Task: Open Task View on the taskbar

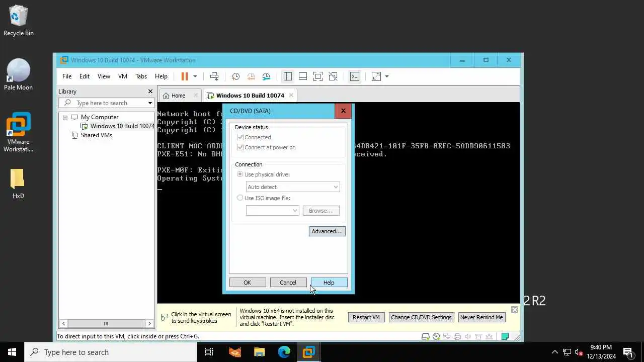Action: [209, 352]
